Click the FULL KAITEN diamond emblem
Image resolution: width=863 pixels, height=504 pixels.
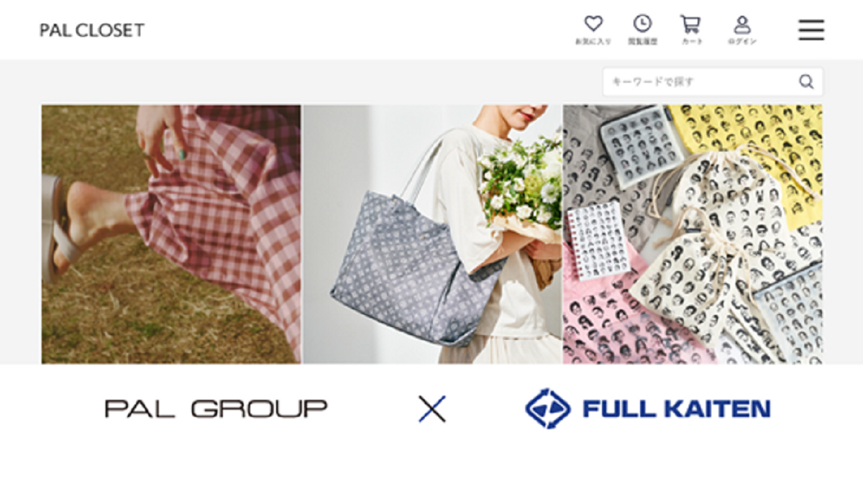[548, 408]
